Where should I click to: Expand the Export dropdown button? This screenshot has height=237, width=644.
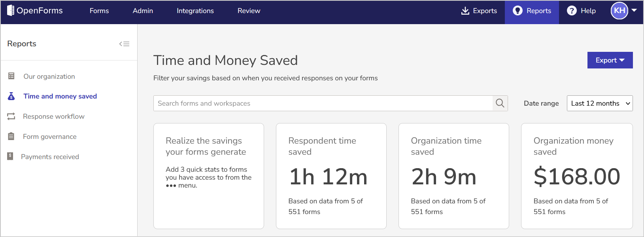tap(610, 60)
